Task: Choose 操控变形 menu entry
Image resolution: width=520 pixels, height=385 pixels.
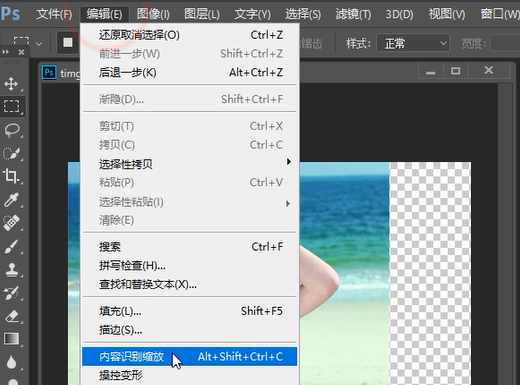Action: (190, 375)
